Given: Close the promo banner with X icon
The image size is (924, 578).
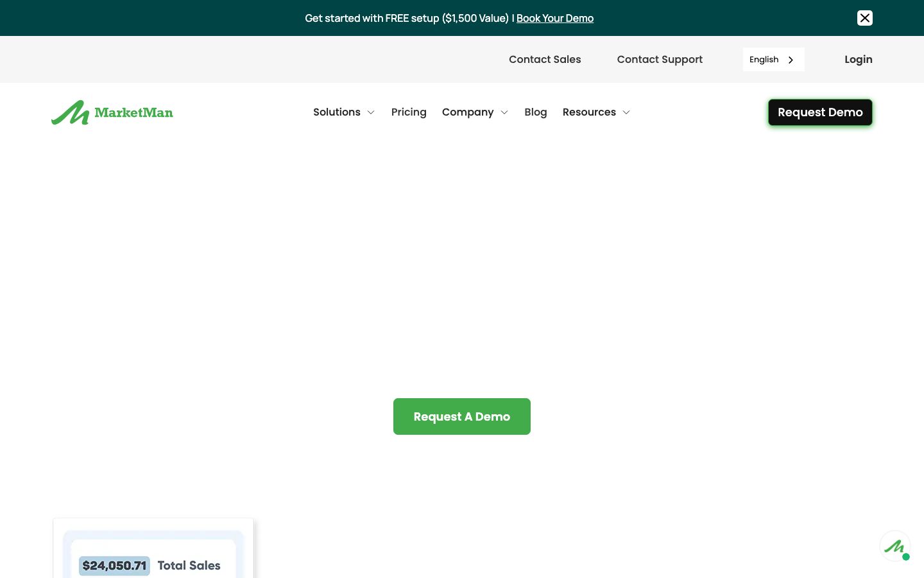Looking at the screenshot, I should pos(864,18).
